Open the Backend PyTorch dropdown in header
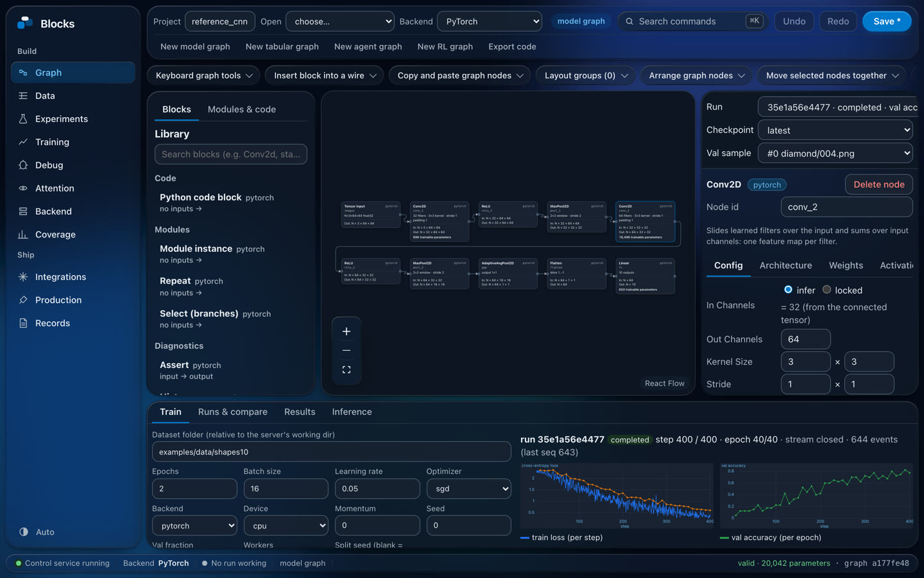The image size is (924, 578). pyautogui.click(x=490, y=21)
